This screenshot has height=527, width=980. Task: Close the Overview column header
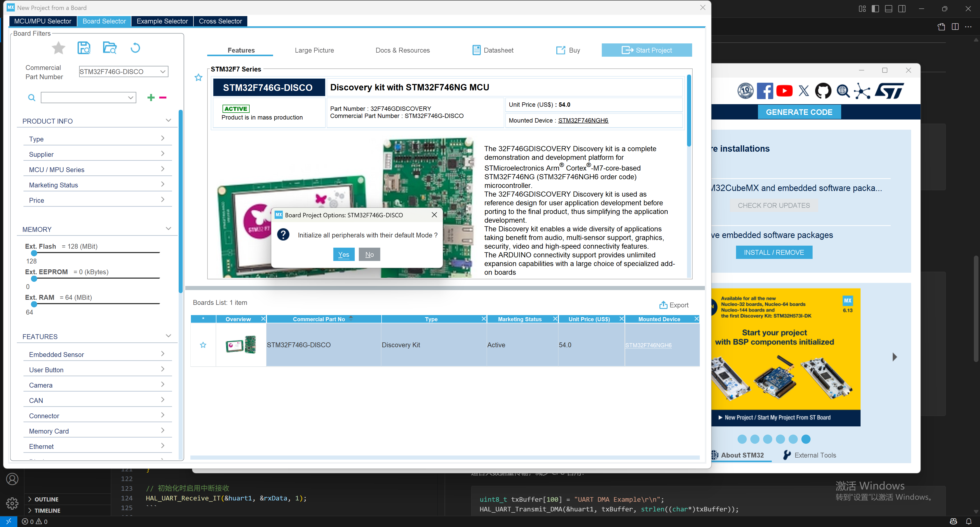pos(263,319)
